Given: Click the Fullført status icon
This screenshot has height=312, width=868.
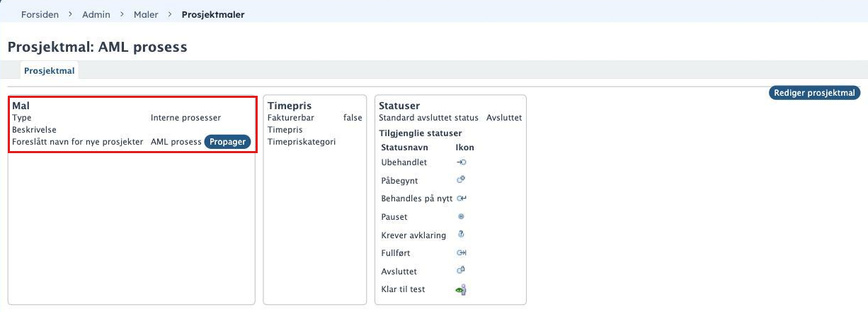Looking at the screenshot, I should coord(461,252).
